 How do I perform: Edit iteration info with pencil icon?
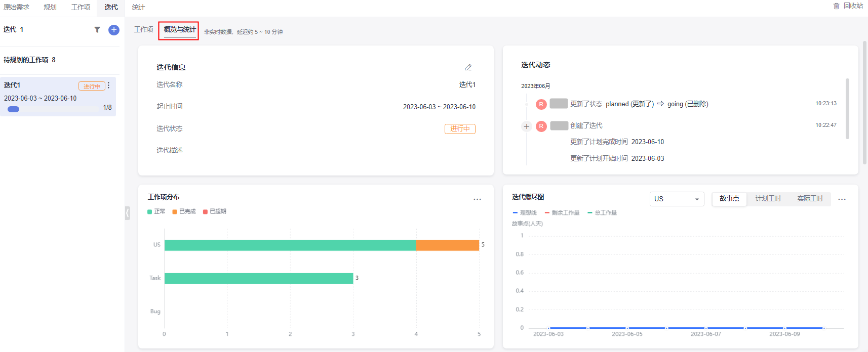[468, 67]
